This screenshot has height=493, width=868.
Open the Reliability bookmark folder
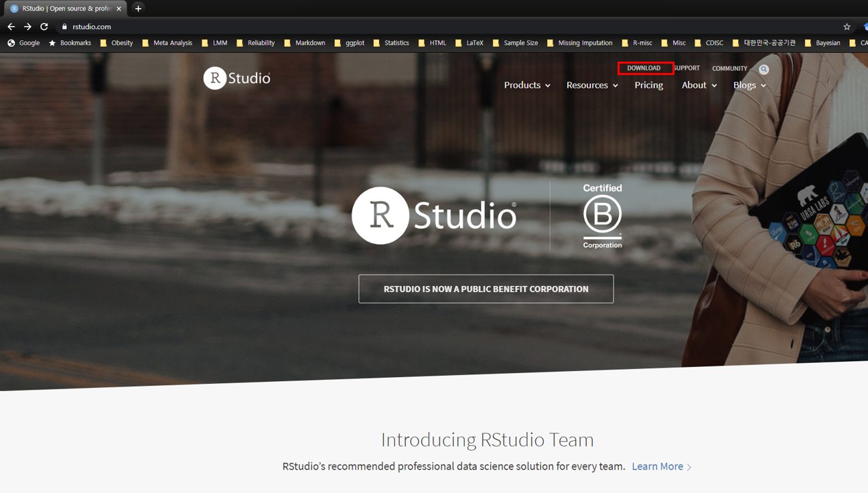coord(255,43)
